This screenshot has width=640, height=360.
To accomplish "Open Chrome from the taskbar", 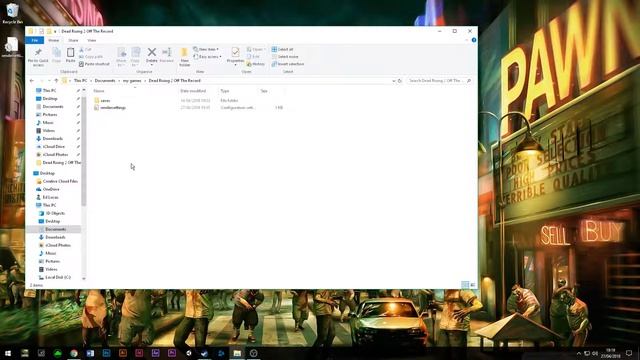I will click(74, 353).
